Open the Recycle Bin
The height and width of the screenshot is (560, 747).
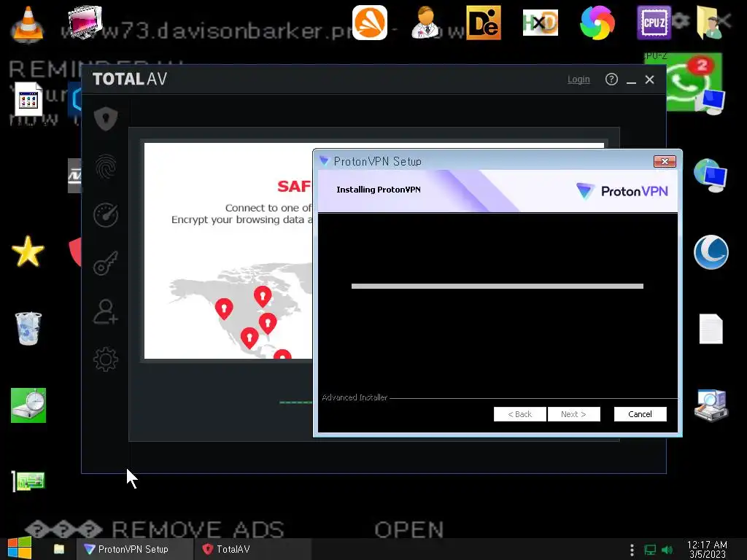click(x=28, y=328)
